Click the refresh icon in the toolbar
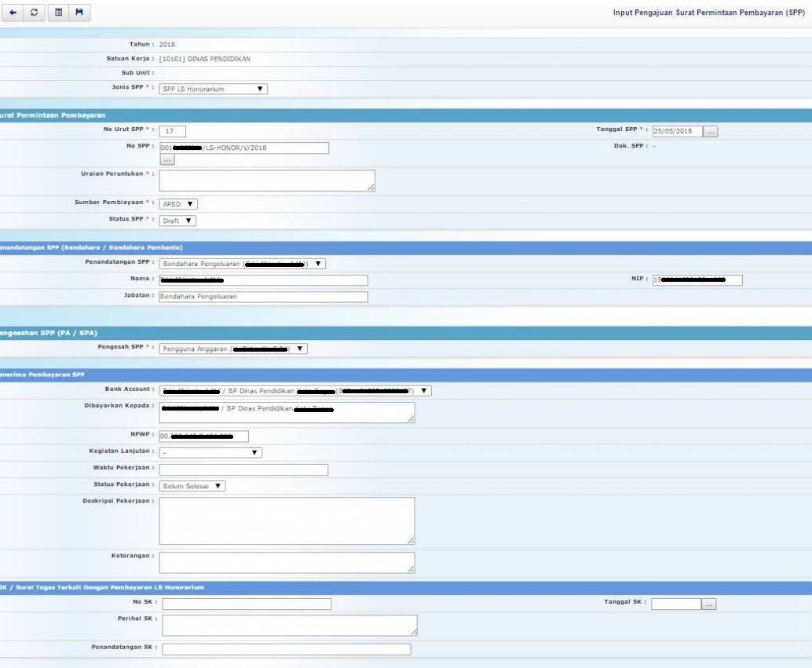812x668 pixels. coord(35,13)
